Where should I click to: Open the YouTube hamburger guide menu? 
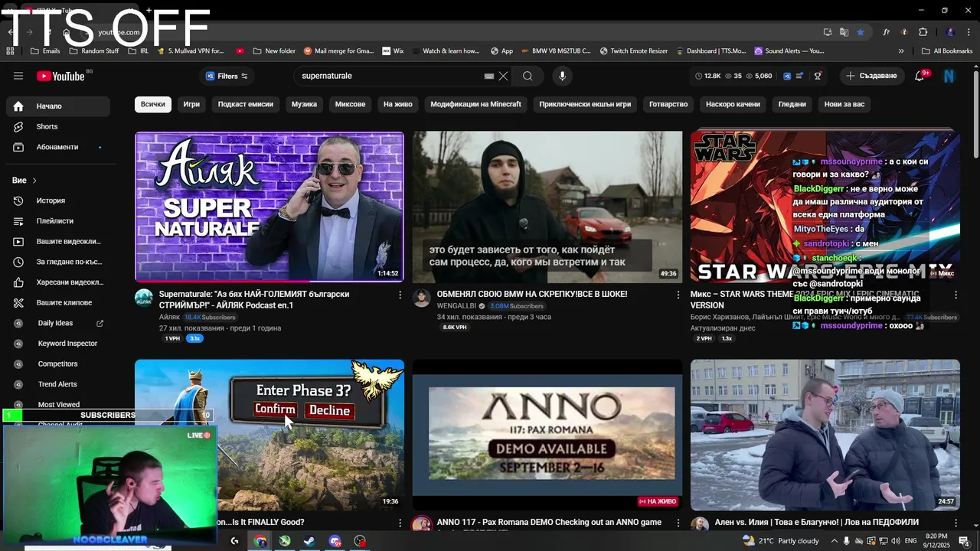[x=18, y=76]
